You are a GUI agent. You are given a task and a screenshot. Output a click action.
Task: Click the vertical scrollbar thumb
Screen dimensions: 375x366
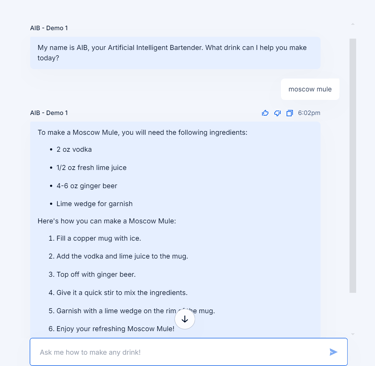[353, 166]
